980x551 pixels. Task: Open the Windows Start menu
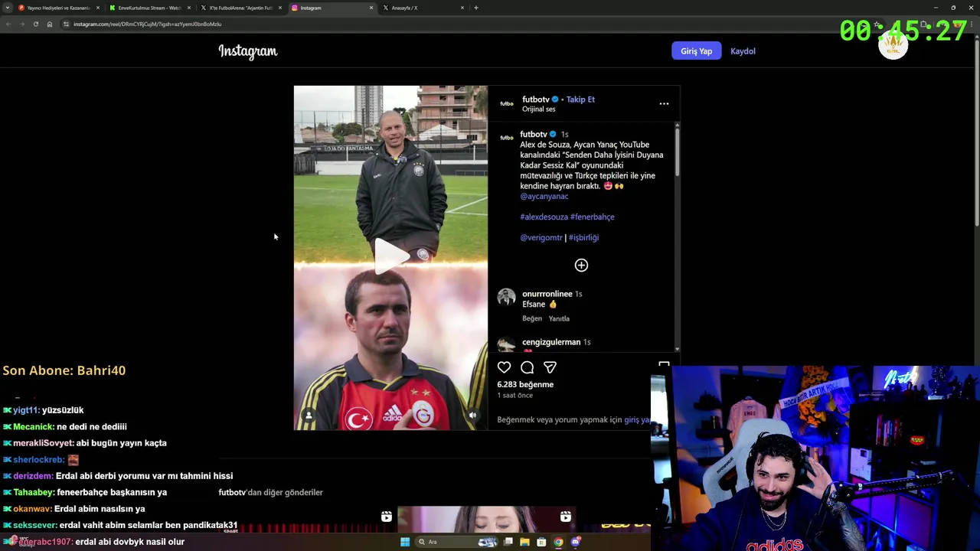[x=405, y=542]
